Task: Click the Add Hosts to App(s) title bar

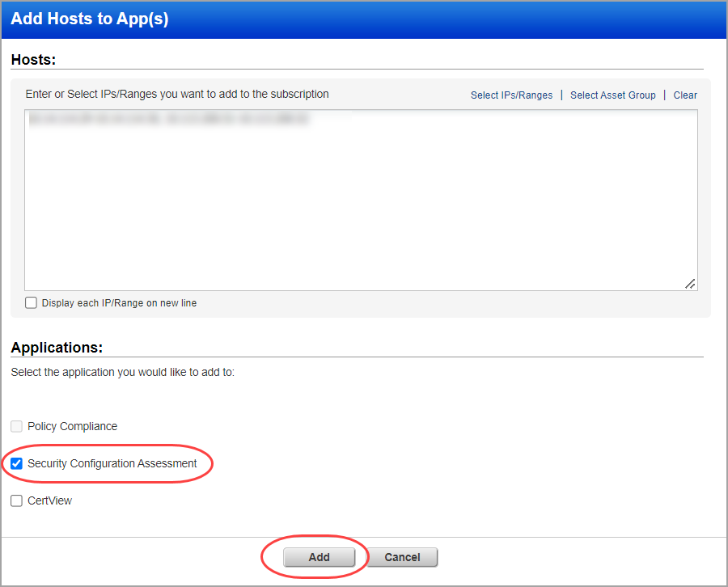Action: coord(89,18)
